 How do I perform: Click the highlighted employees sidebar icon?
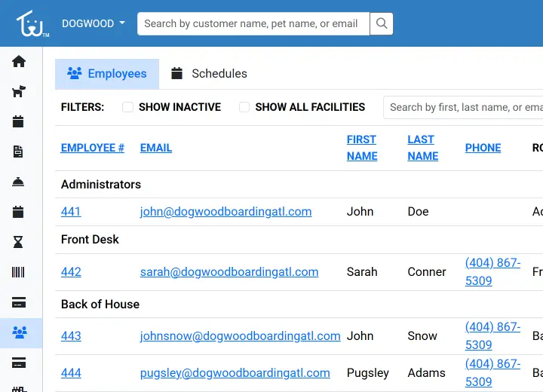19,332
